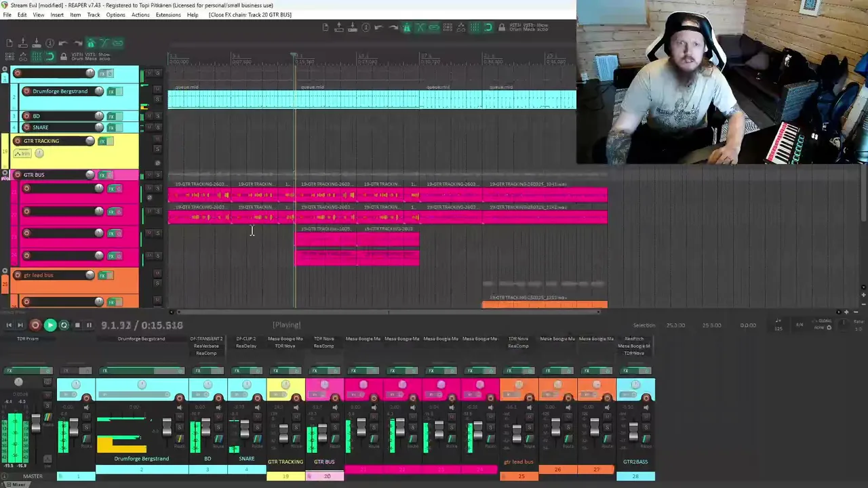
Task: Open the Extensions menu
Action: (x=168, y=15)
